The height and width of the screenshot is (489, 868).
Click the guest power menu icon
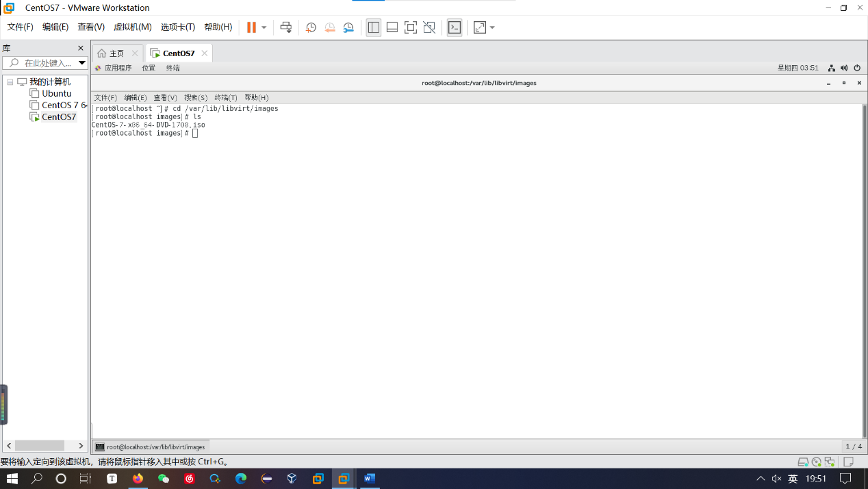point(856,68)
